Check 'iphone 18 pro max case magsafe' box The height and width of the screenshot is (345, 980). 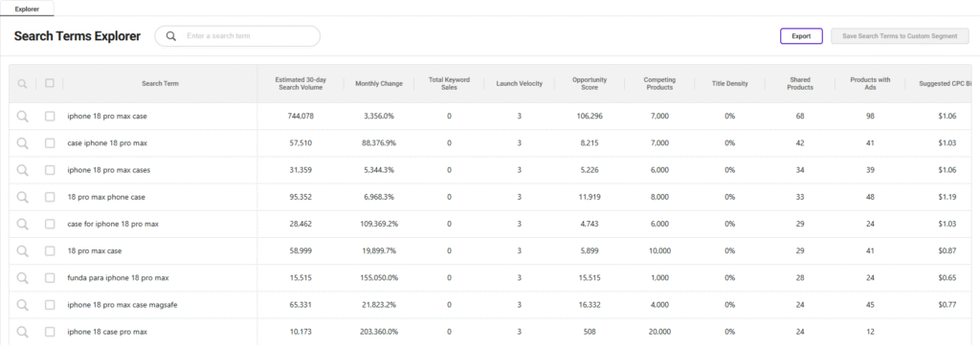(x=50, y=305)
